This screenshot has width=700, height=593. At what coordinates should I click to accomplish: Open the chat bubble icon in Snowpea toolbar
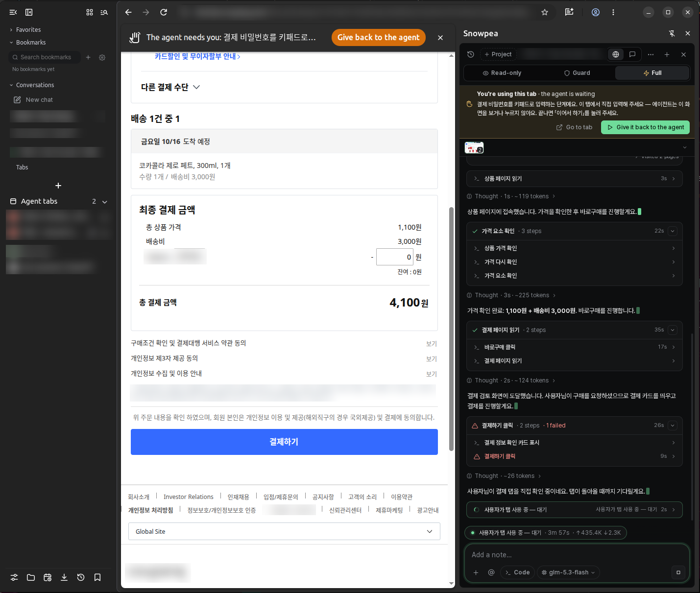[632, 54]
